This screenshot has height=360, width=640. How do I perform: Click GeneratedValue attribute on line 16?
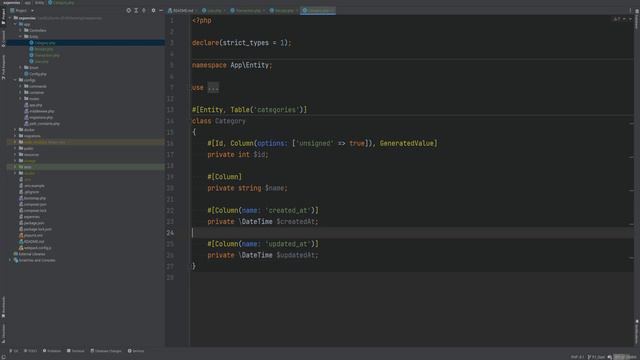click(407, 143)
